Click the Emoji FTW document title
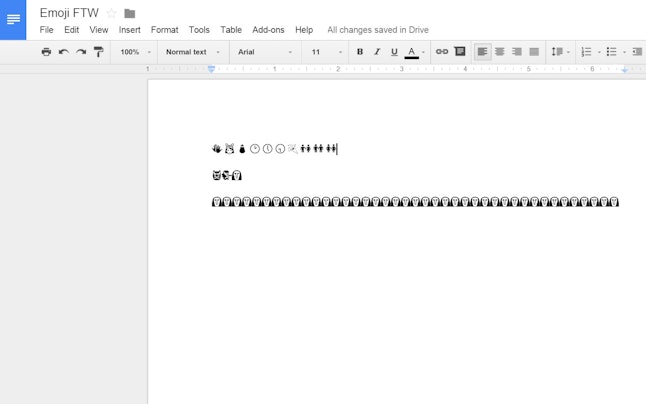Viewport: 646px width, 404px height. tap(69, 13)
